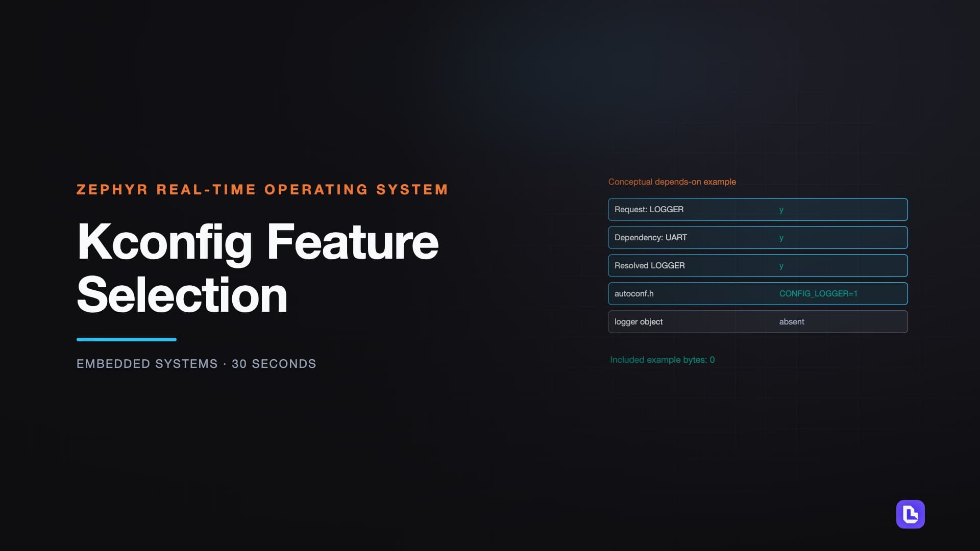Click the y value for Dependency: UART
The width and height of the screenshot is (980, 551).
pyautogui.click(x=781, y=238)
